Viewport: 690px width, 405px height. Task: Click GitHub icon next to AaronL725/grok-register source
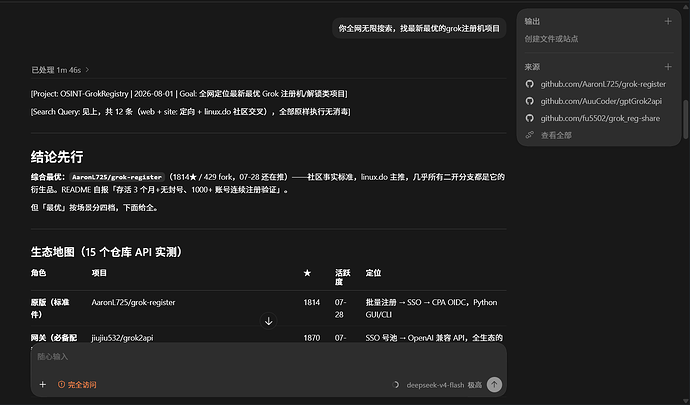(x=530, y=84)
